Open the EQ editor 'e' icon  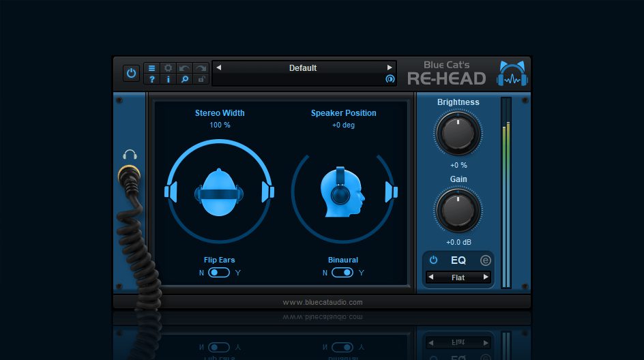click(x=485, y=260)
